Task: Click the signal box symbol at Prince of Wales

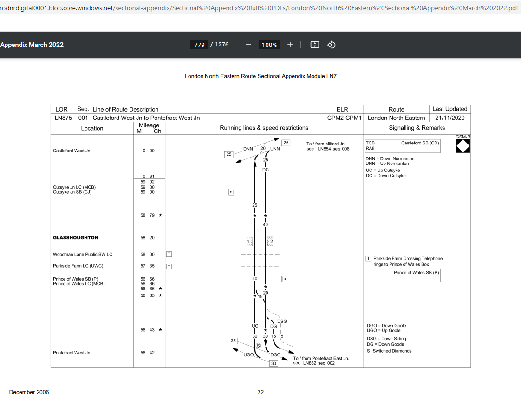Action: [285, 279]
